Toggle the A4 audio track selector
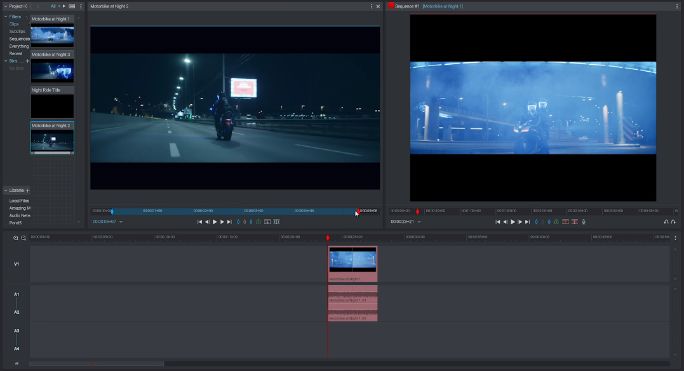Image resolution: width=684 pixels, height=371 pixels. click(x=17, y=349)
